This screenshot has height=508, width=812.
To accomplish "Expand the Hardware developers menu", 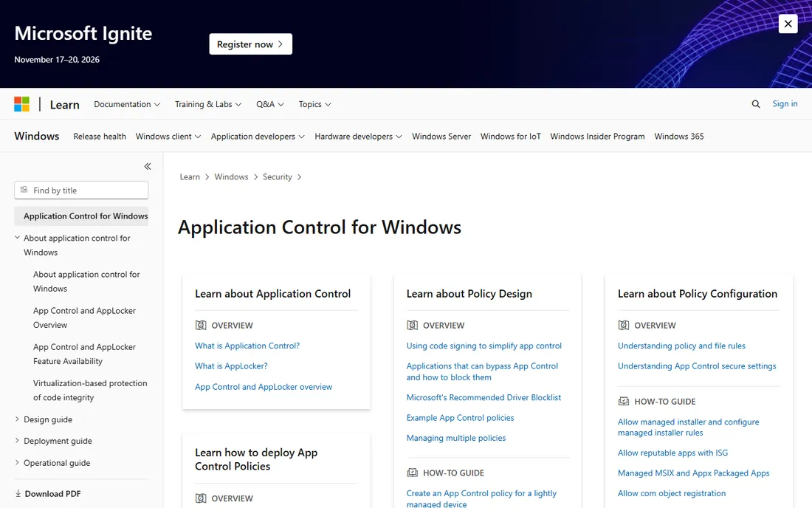I will click(358, 136).
